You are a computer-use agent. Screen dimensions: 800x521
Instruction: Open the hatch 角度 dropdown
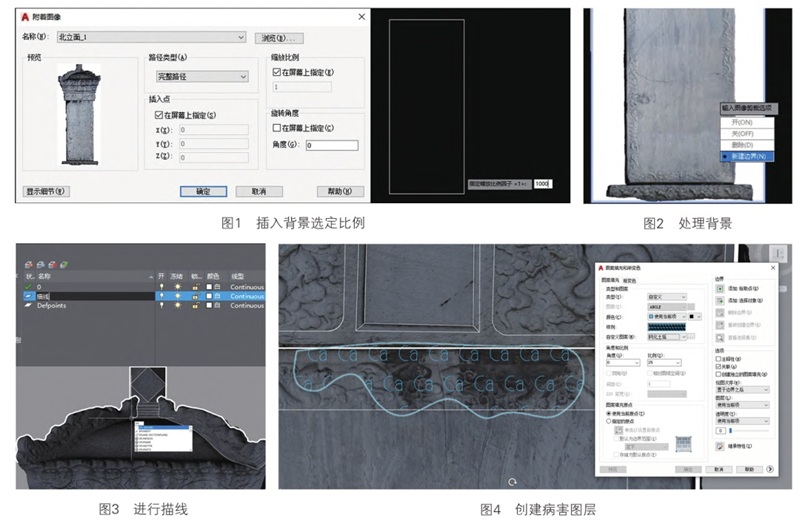(x=623, y=363)
